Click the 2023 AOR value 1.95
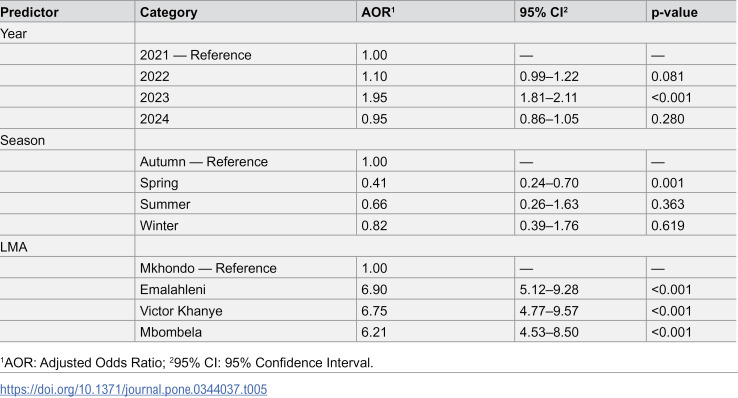738x398 pixels. coord(374,97)
